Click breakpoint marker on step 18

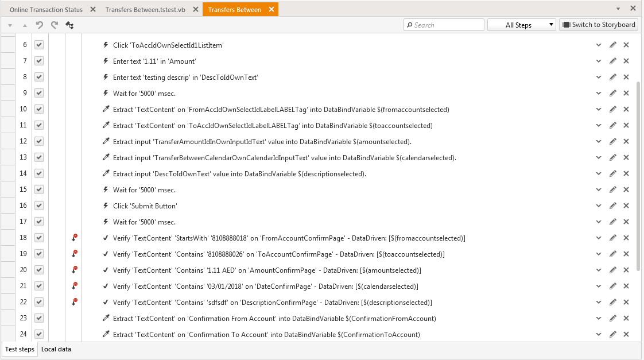pos(74,238)
